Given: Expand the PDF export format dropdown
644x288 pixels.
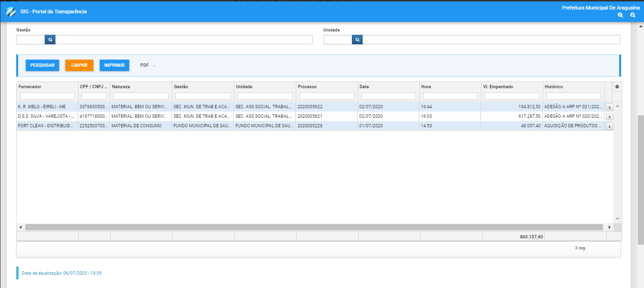Looking at the screenshot, I should (148, 65).
